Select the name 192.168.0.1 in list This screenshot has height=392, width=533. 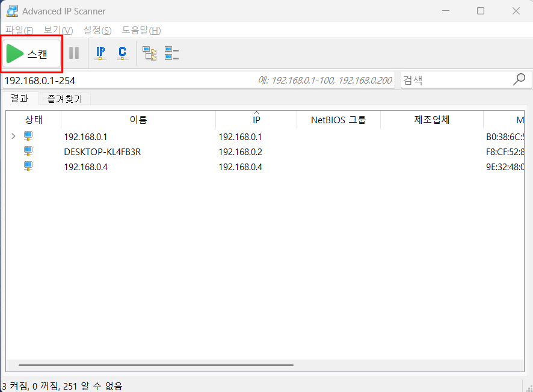tap(85, 137)
